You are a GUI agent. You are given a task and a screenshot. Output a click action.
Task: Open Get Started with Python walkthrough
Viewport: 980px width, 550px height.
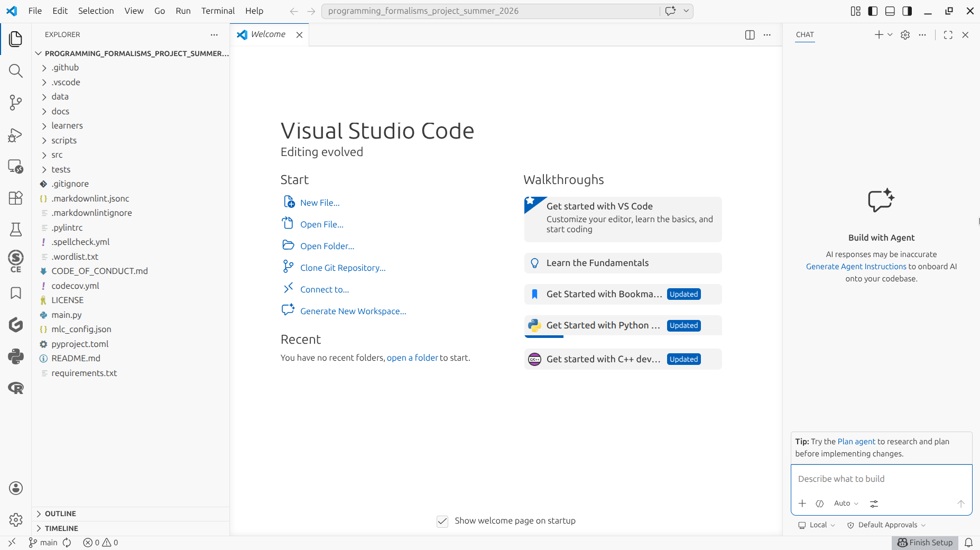pyautogui.click(x=623, y=326)
